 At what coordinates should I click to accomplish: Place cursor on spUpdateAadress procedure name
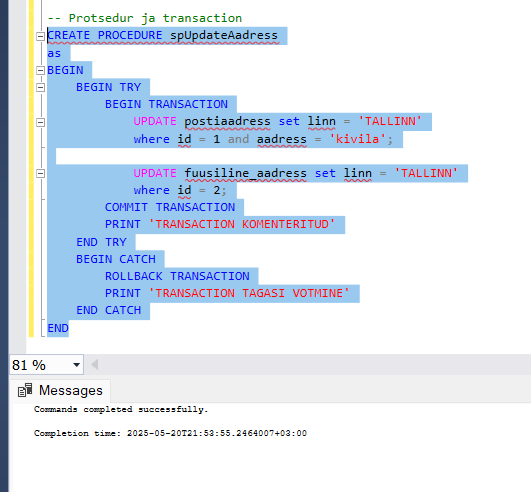(x=224, y=36)
